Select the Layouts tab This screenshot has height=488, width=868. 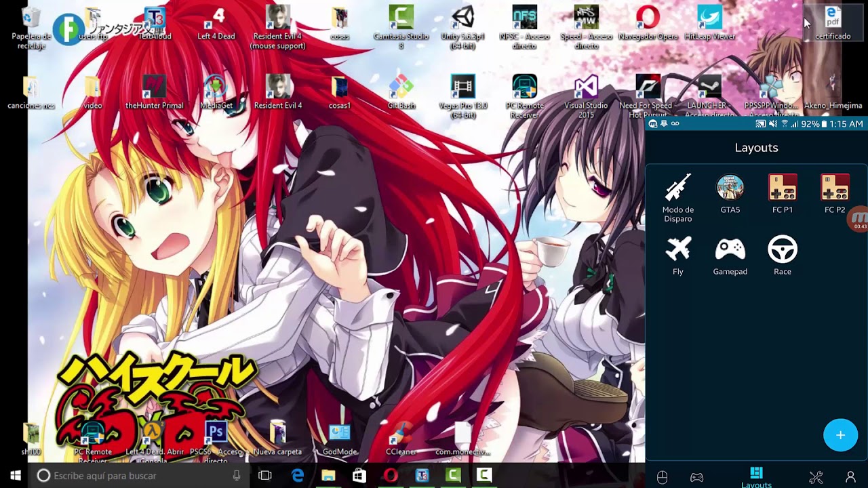click(756, 477)
